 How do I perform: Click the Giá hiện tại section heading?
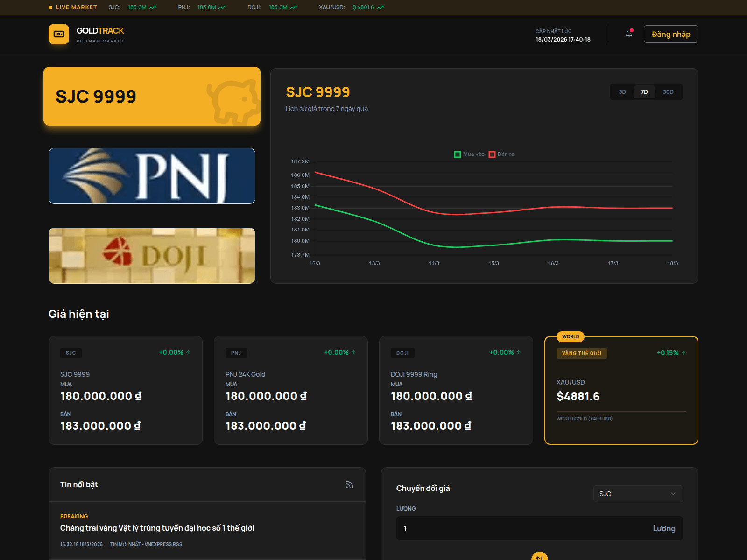[x=79, y=314]
